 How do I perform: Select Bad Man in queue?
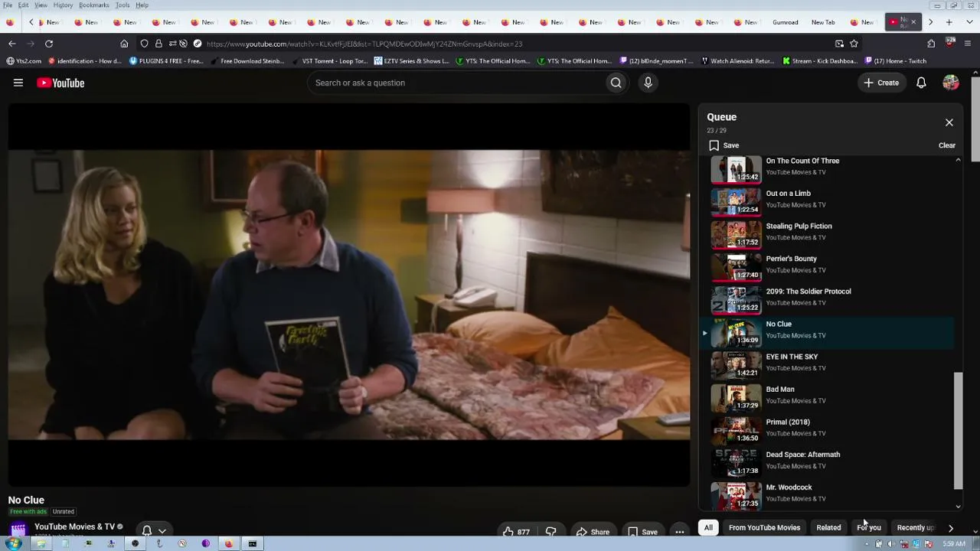click(x=827, y=398)
